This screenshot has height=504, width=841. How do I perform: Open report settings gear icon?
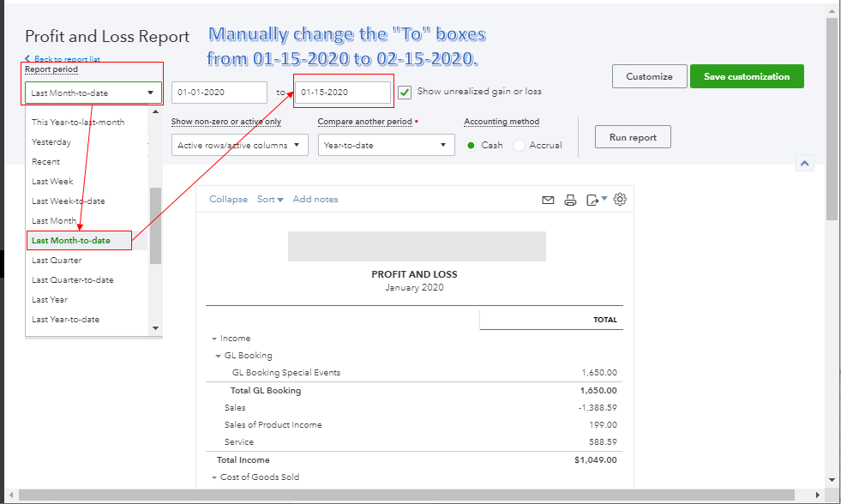pyautogui.click(x=621, y=200)
